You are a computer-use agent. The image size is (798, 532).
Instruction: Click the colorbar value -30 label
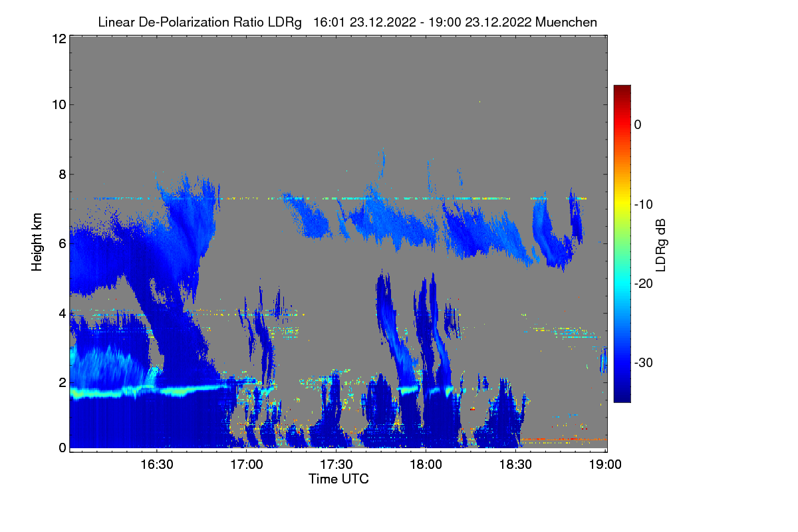[x=642, y=362]
